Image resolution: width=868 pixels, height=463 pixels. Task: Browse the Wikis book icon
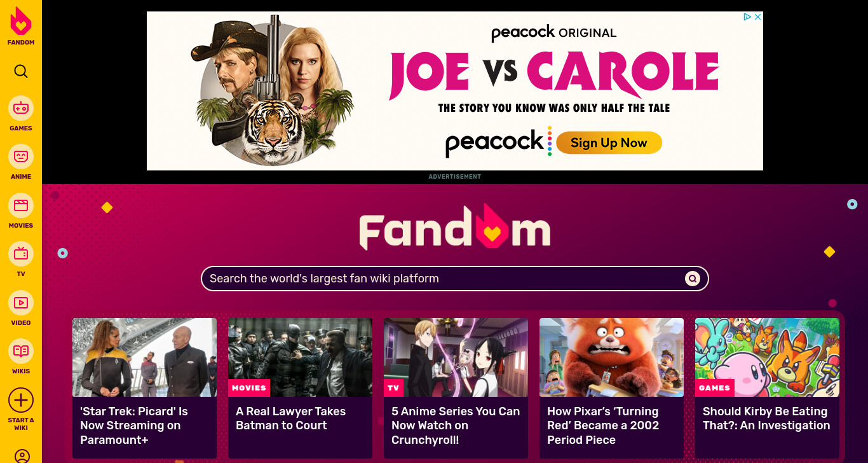pyautogui.click(x=21, y=351)
